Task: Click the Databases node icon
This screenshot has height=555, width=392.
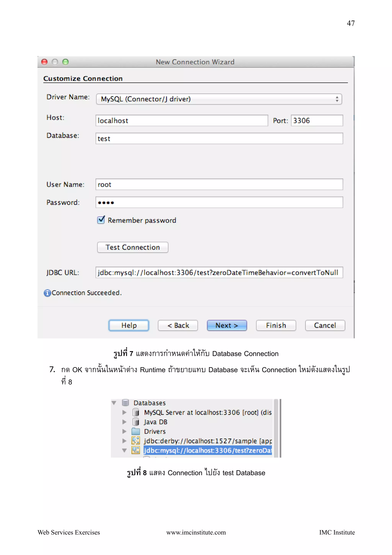Action: click(125, 403)
